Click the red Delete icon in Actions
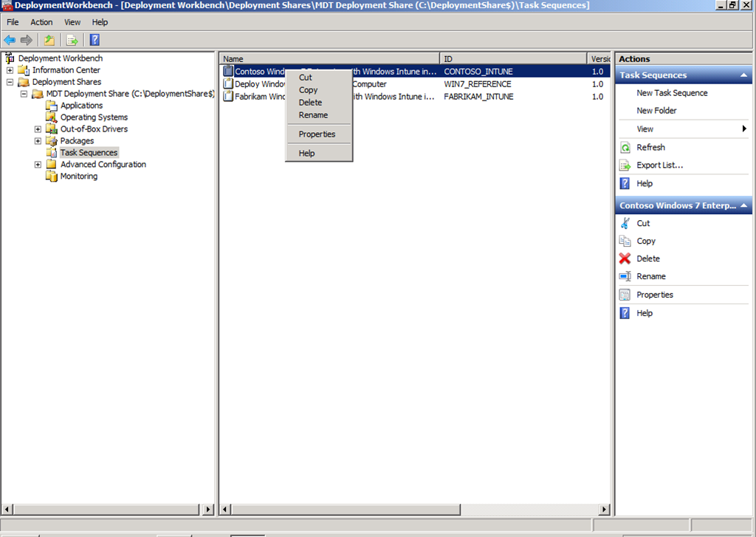Screen dimensions: 756x537 (x=625, y=259)
